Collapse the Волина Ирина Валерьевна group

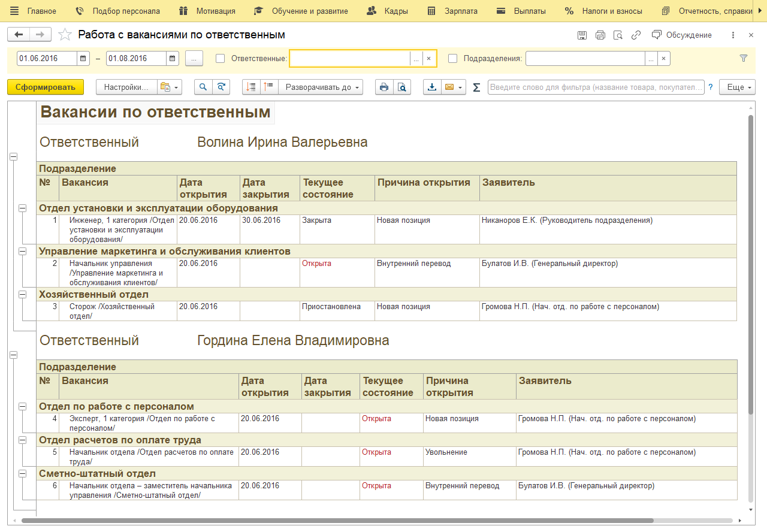click(x=13, y=156)
